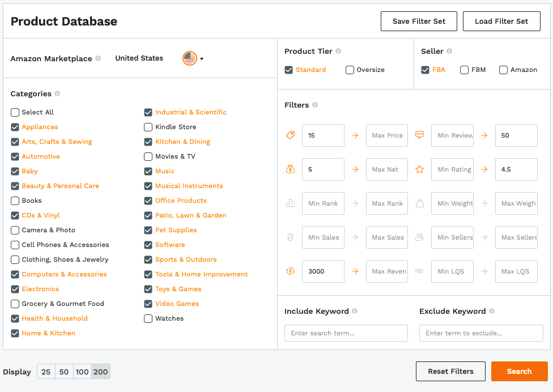Focus the Max Price field
Viewport: 553px width, 392px height.
(x=387, y=135)
